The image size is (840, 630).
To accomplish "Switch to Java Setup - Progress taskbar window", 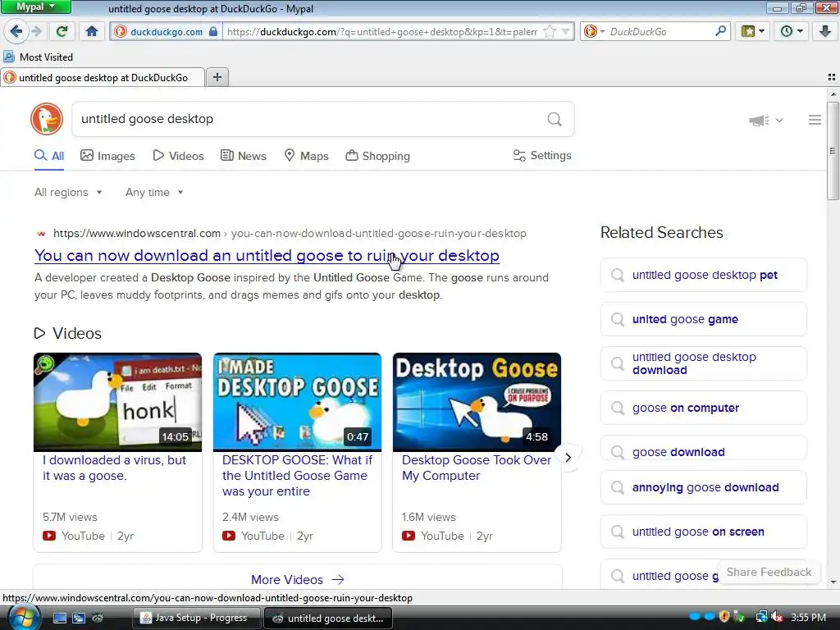I will 196,618.
